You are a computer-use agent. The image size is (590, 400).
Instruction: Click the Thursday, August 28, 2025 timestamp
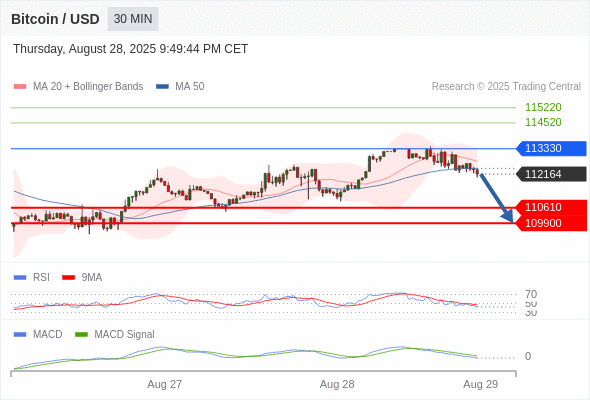[x=131, y=49]
